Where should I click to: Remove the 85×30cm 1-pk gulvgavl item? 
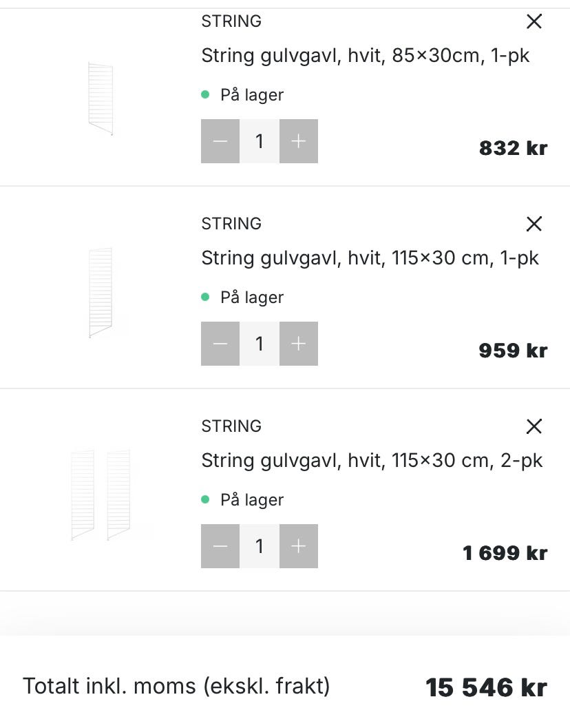tap(534, 22)
